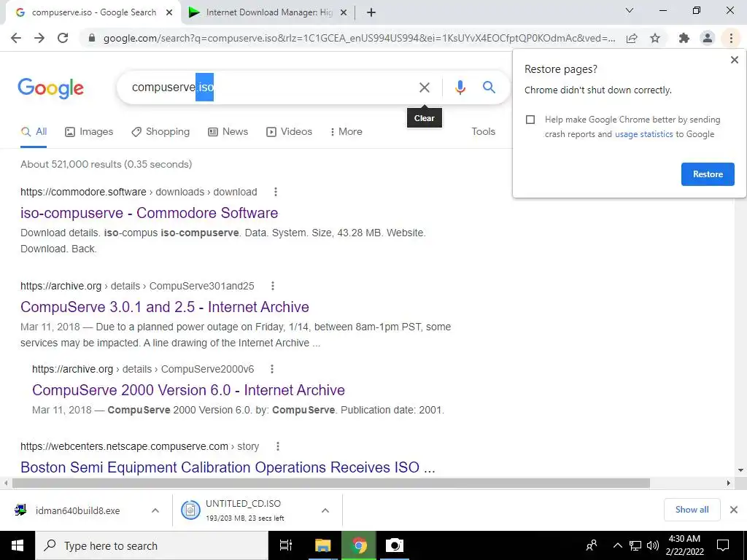
Task: Click the padlock site info icon
Action: [x=92, y=38]
